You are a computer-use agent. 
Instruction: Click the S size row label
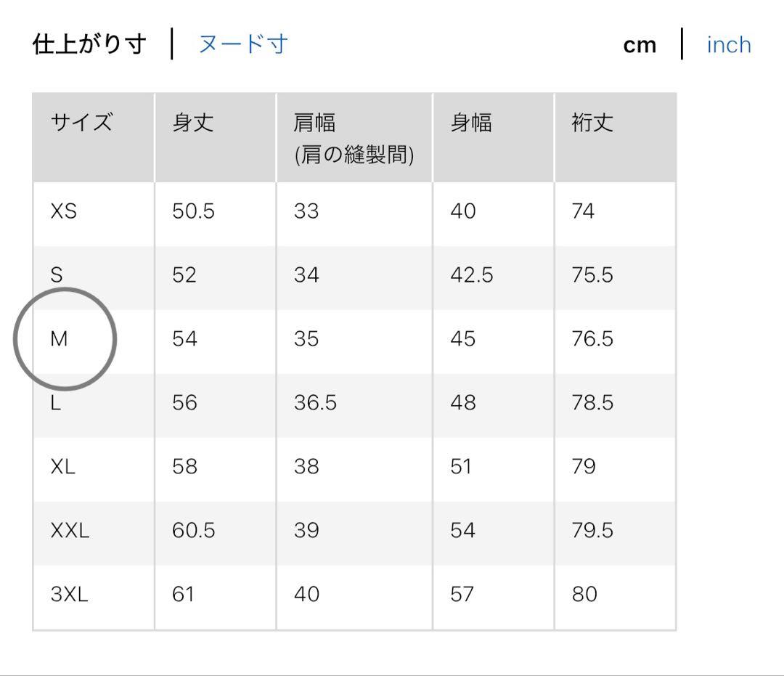pyautogui.click(x=57, y=275)
